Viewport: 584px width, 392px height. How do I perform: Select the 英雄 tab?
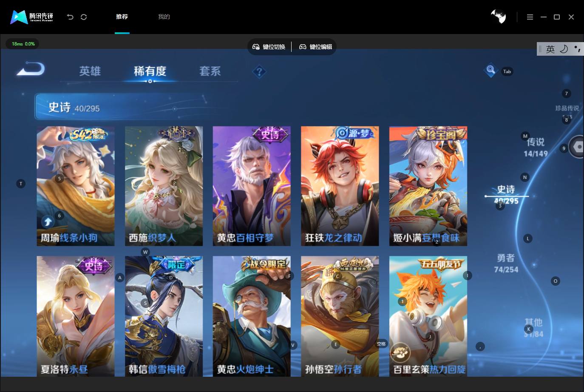click(90, 71)
